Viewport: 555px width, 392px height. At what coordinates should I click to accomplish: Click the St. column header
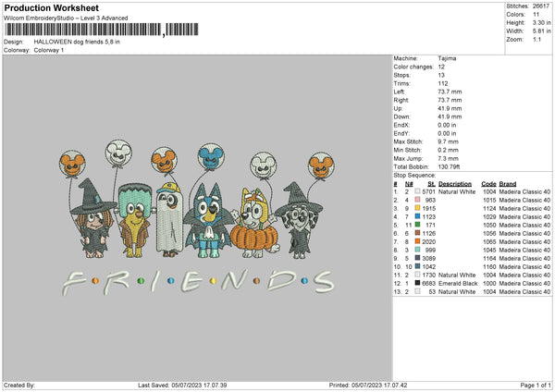(x=431, y=184)
